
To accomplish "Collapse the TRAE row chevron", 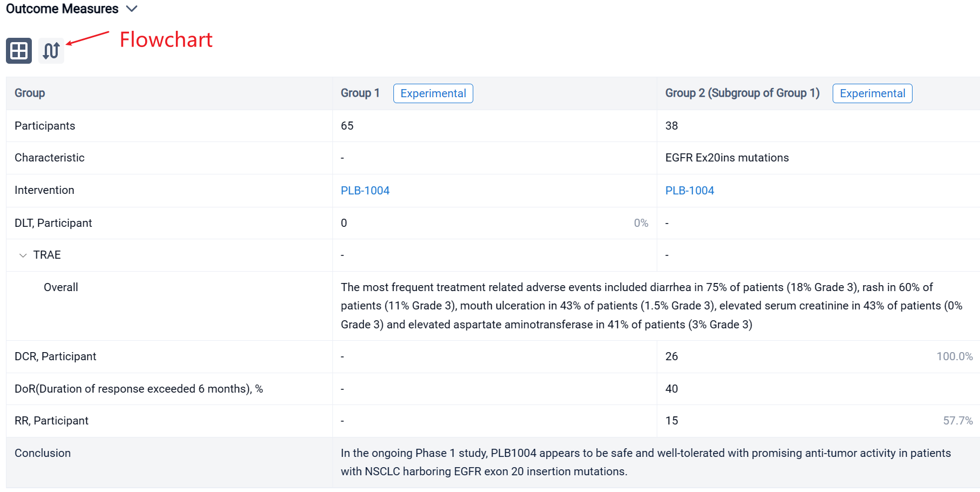I will (23, 255).
